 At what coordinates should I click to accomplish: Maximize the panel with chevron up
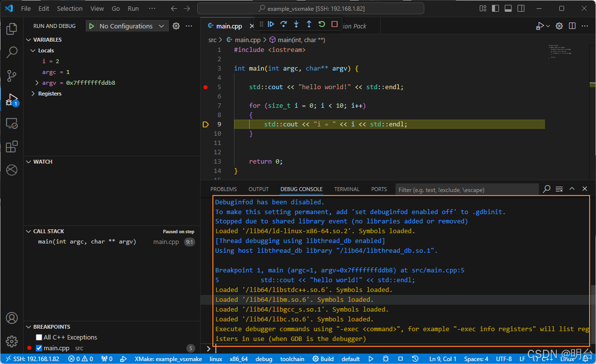572,189
